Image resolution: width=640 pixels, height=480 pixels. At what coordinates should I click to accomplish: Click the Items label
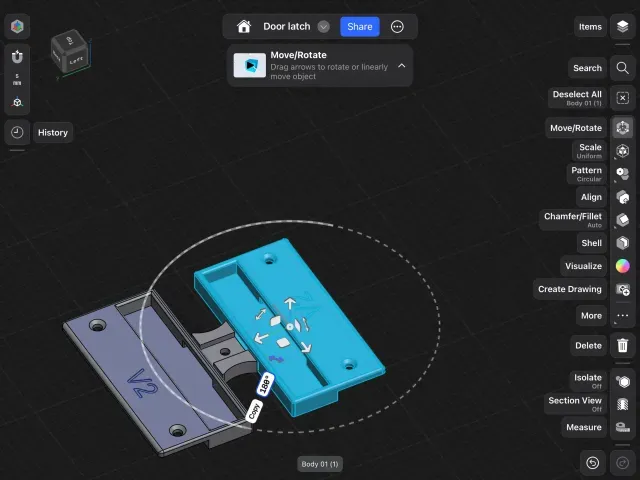click(590, 27)
